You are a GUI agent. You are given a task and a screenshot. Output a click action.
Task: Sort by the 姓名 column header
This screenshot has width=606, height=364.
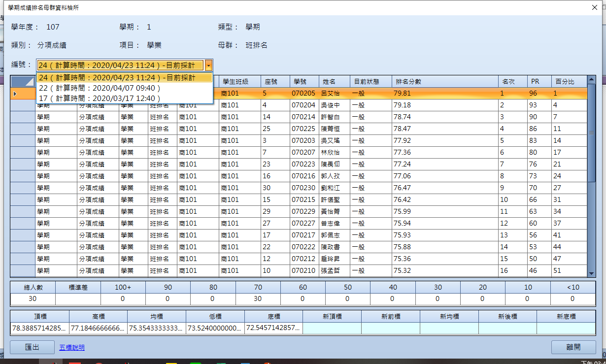point(335,81)
